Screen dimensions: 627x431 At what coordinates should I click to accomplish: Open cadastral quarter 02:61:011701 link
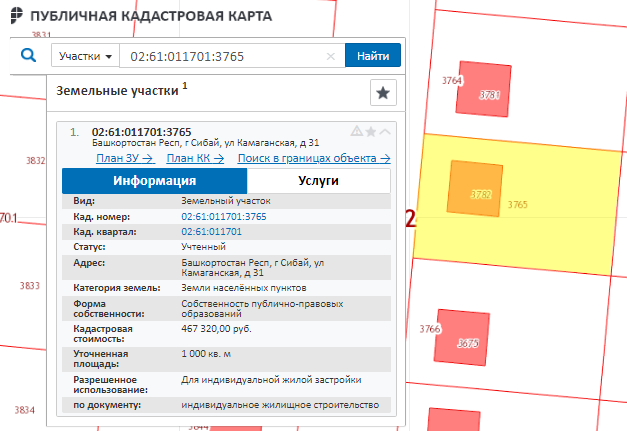pyautogui.click(x=211, y=231)
